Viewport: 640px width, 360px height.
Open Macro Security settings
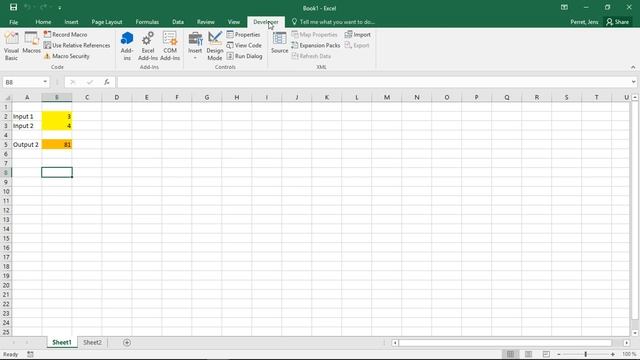tap(67, 56)
